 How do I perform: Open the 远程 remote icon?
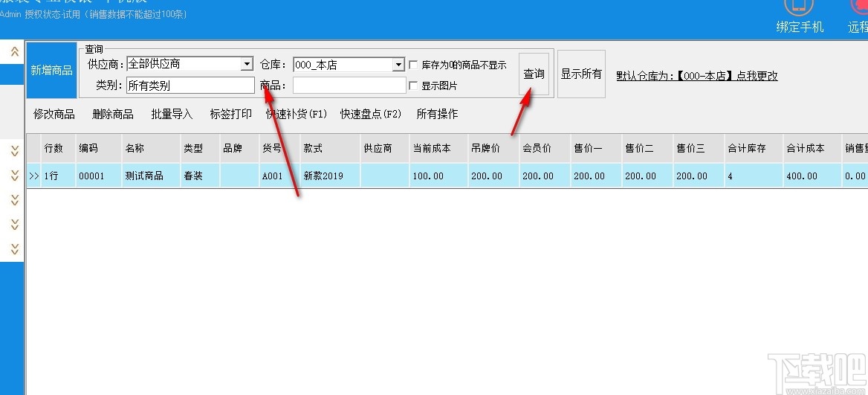[860, 7]
